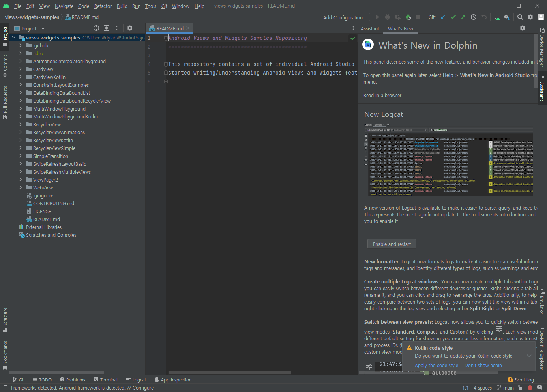Expand the WebView folder
This screenshot has height=392, width=547.
[21, 188]
